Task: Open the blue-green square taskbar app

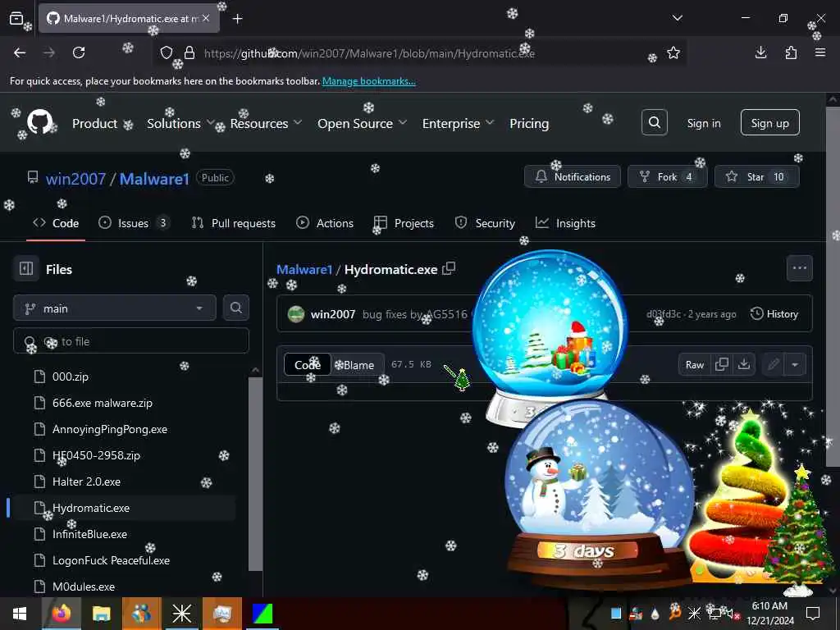Action: click(262, 614)
